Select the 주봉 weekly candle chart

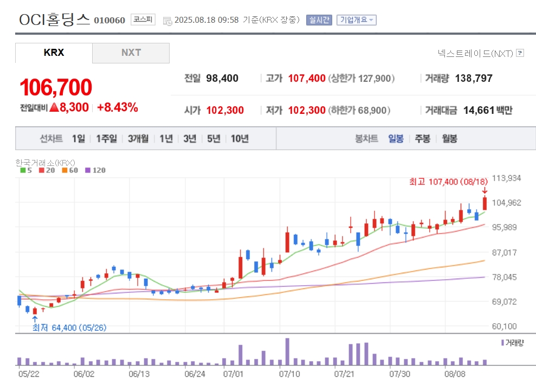(x=423, y=139)
